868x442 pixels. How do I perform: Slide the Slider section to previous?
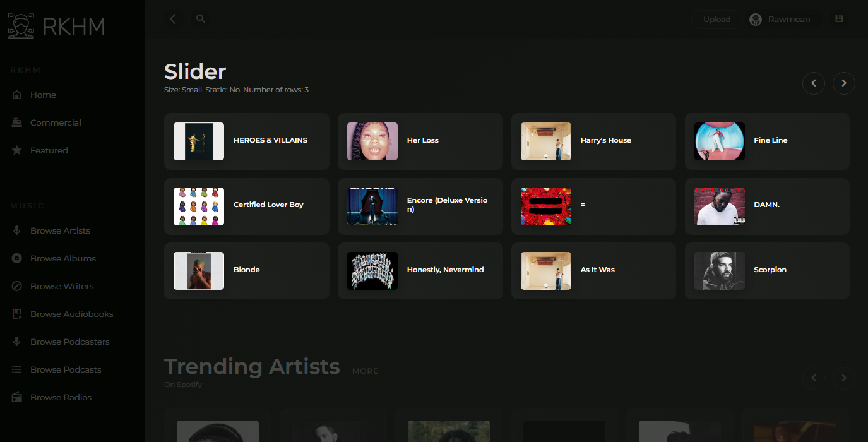[x=814, y=83]
